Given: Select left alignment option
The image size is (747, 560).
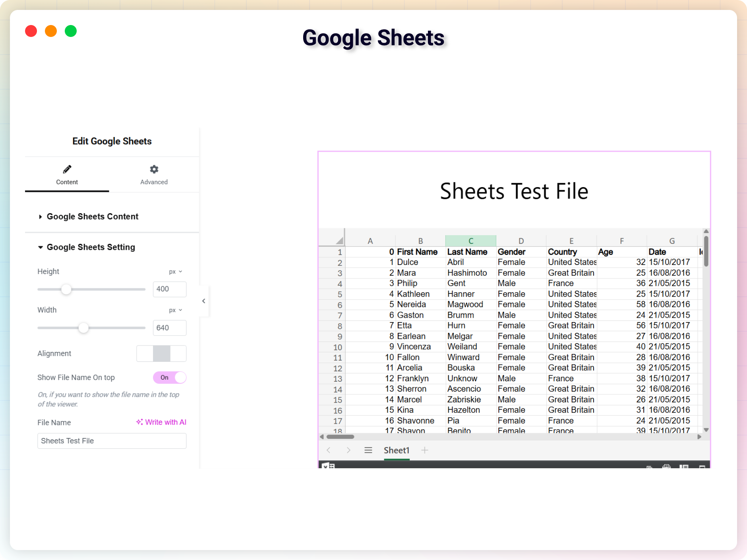Looking at the screenshot, I should tap(145, 353).
